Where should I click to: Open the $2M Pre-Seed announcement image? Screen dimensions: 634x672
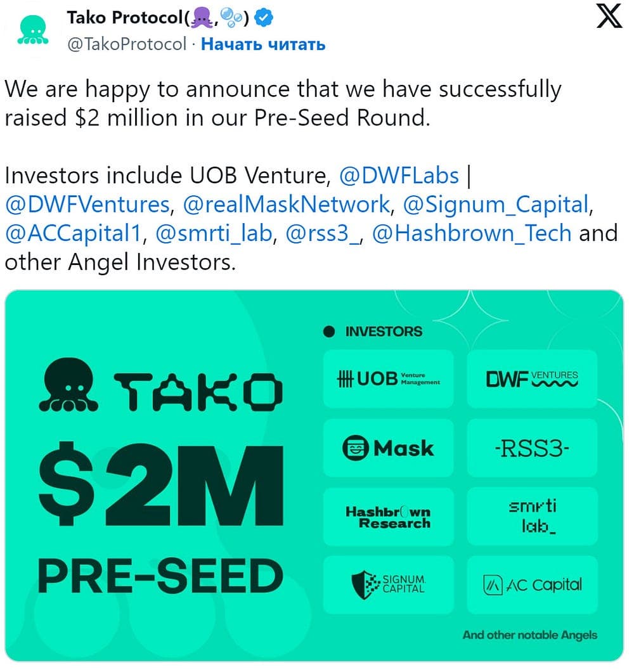(314, 475)
